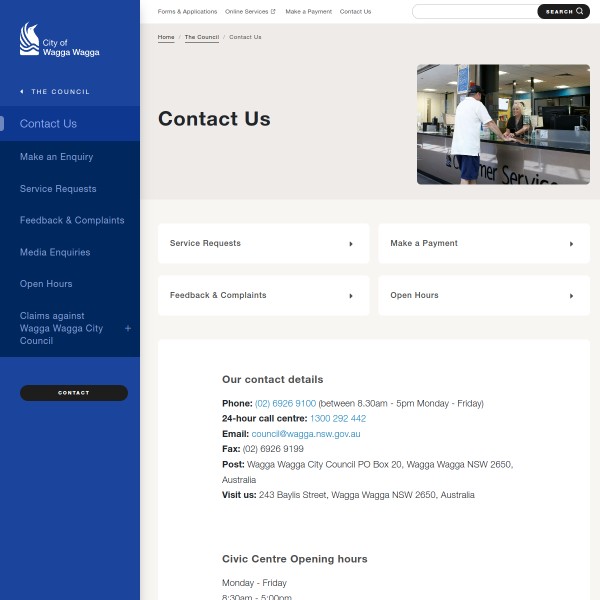600x600 pixels.
Task: Follow The Council breadcrumb link
Action: (201, 37)
